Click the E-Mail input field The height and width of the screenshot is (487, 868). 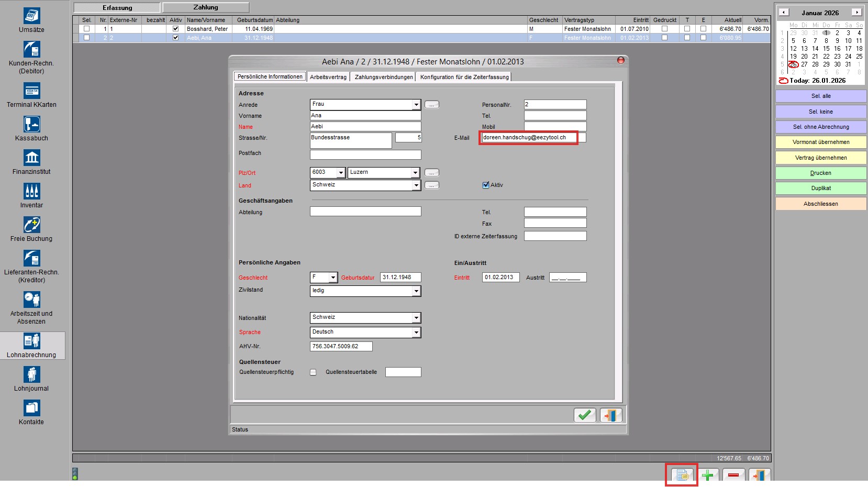coord(529,138)
